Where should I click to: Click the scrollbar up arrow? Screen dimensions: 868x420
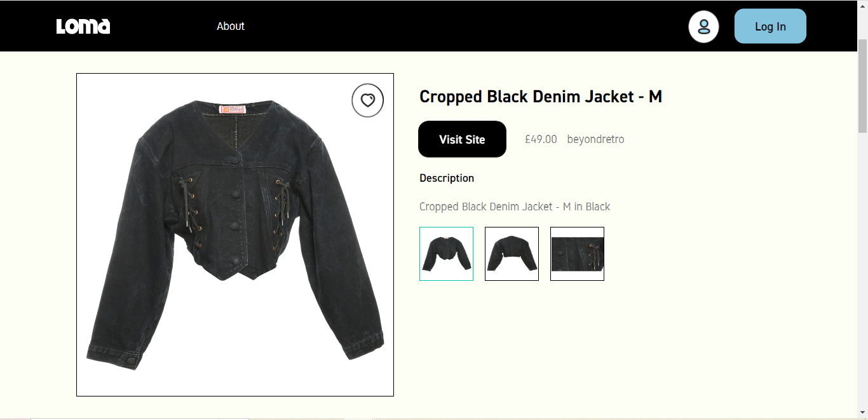coord(862,5)
